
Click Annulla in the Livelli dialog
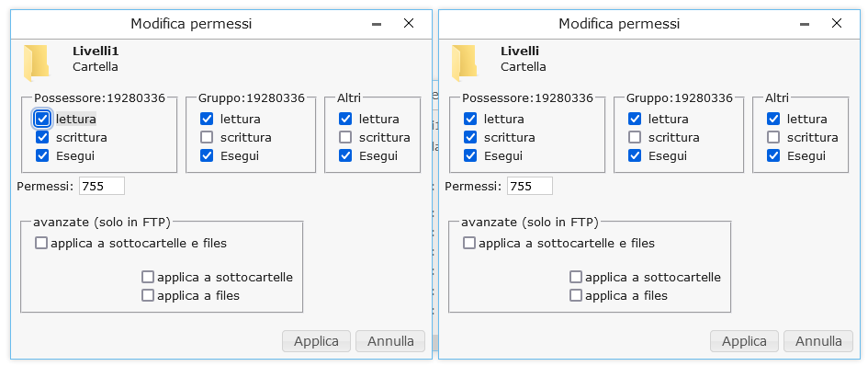coord(818,341)
